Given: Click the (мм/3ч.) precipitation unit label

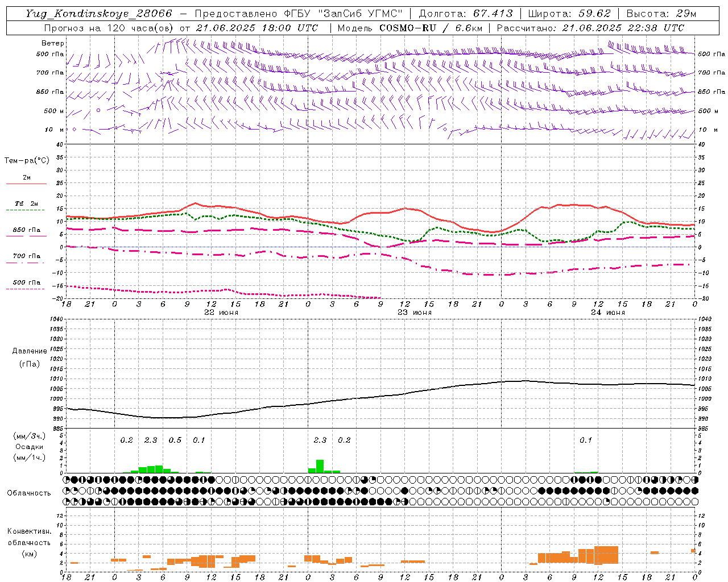Looking at the screenshot, I should [30, 436].
